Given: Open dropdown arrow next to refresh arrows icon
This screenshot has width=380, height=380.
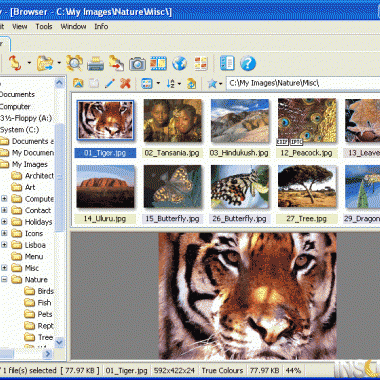Looking at the screenshot, I should click(x=29, y=63).
